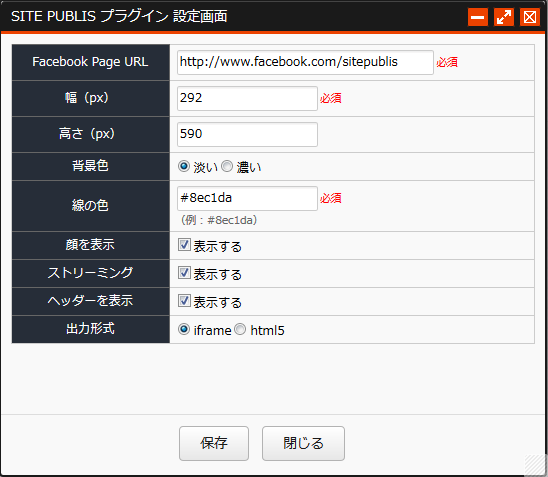Select the 濃い background color radio
The width and height of the screenshot is (548, 477).
[x=227, y=166]
